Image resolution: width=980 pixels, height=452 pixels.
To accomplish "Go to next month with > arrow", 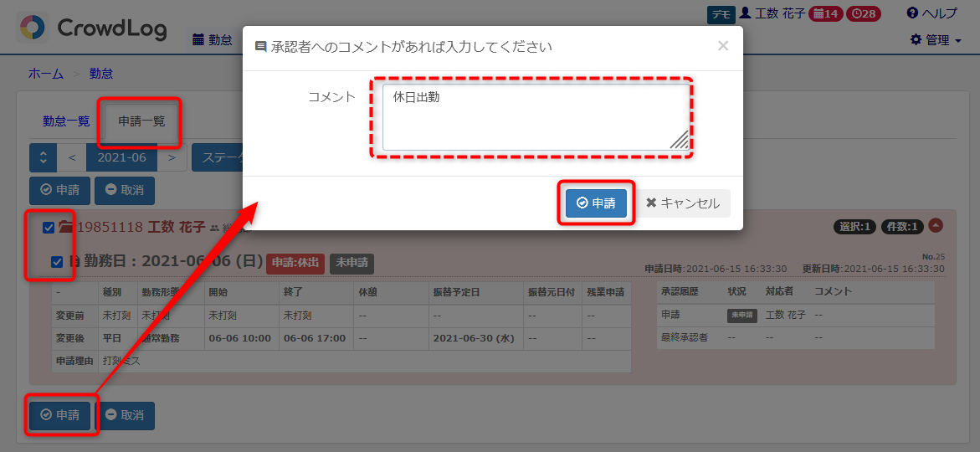I will click(172, 157).
